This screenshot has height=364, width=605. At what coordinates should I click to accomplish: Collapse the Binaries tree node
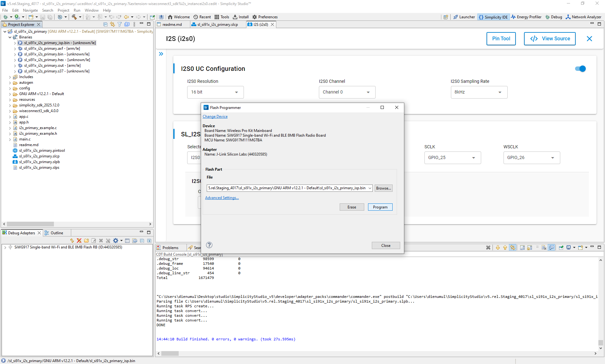click(x=10, y=37)
